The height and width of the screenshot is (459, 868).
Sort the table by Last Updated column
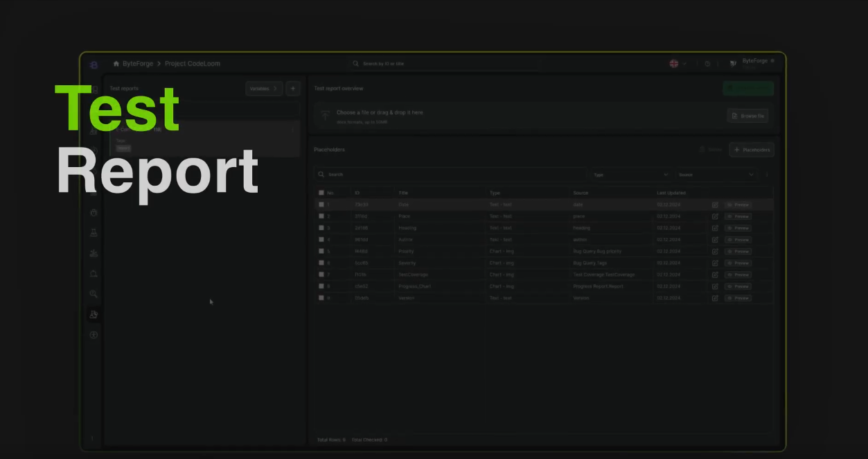(x=671, y=193)
